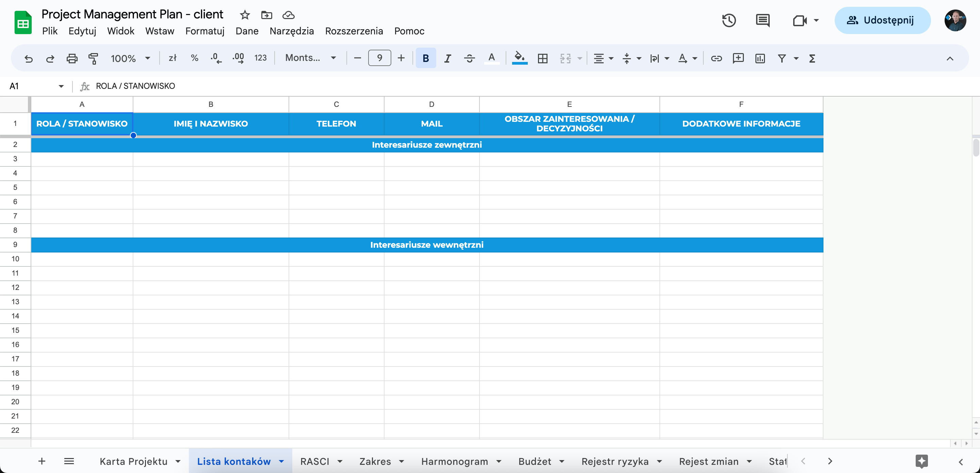Click the borders grid icon
Screen dimensions: 980x473
(542, 58)
